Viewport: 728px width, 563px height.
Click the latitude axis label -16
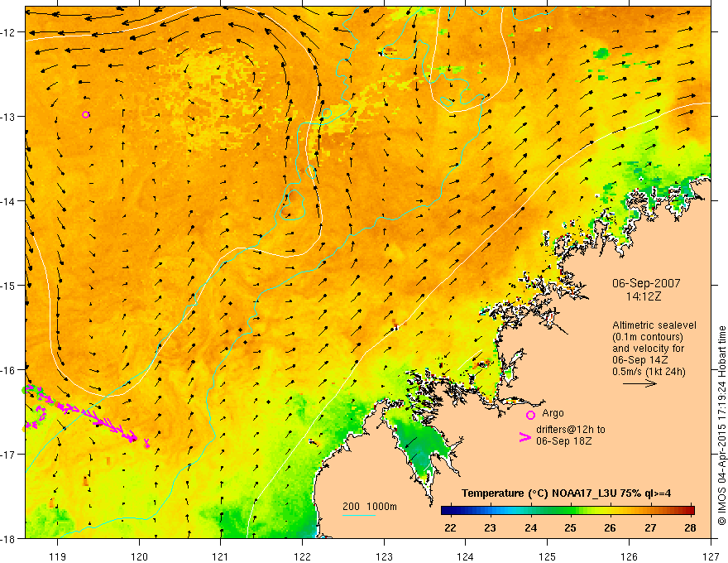pyautogui.click(x=9, y=370)
